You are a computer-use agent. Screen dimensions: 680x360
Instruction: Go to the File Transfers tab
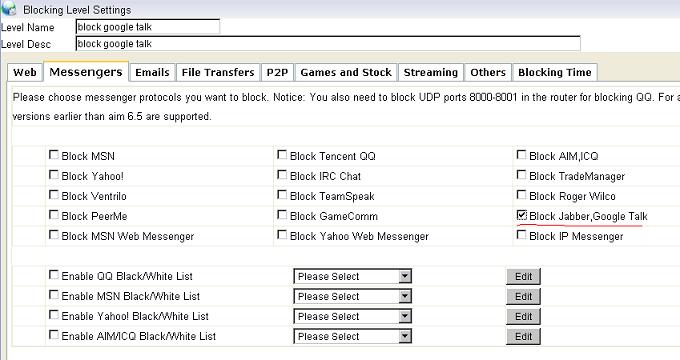point(218,72)
